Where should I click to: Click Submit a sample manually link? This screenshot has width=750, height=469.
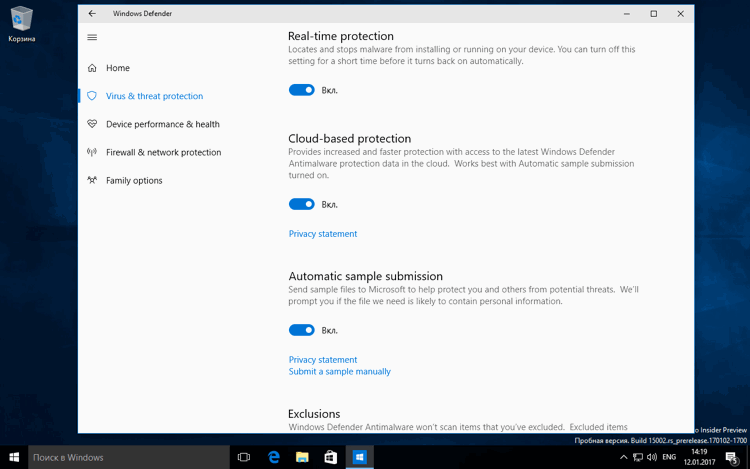340,371
